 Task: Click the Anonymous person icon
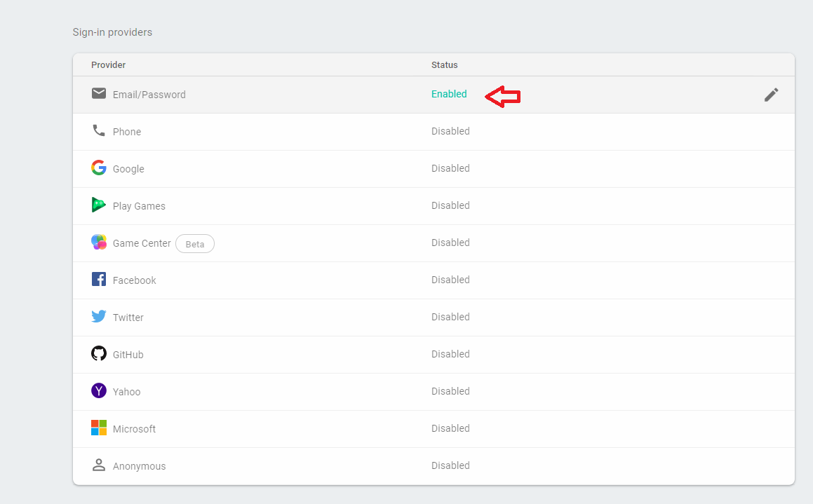(x=99, y=465)
